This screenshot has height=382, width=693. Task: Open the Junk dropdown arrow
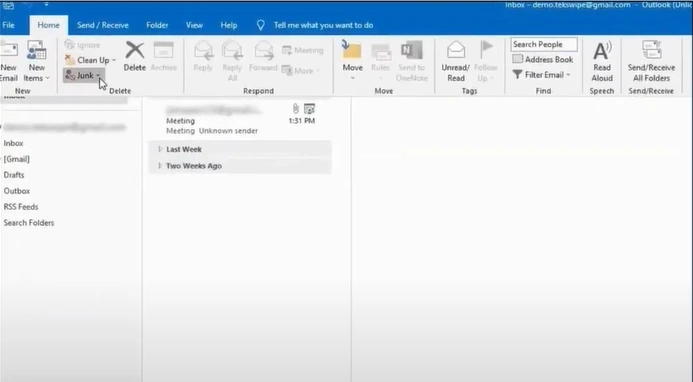pyautogui.click(x=98, y=76)
